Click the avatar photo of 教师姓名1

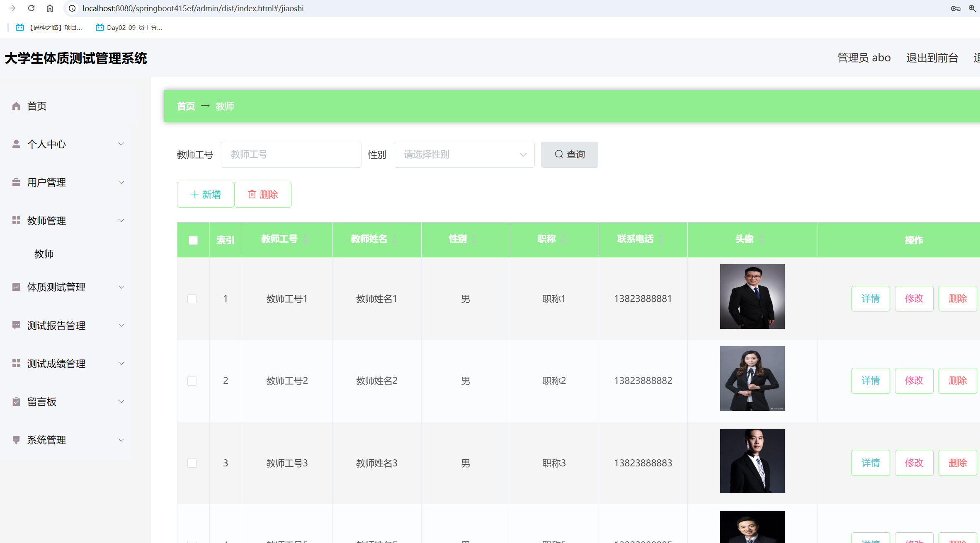(x=752, y=297)
